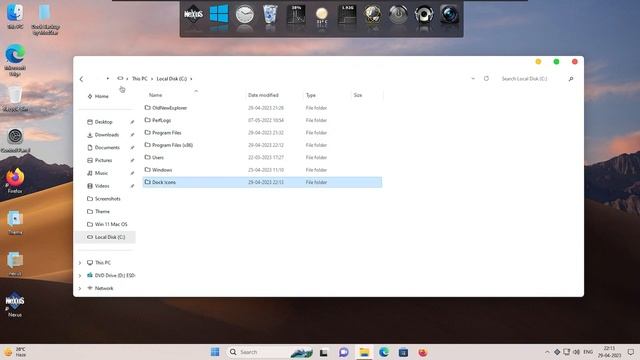Click the Windows logo icon in the dock
Screen dimensions: 640x360
(x=219, y=14)
